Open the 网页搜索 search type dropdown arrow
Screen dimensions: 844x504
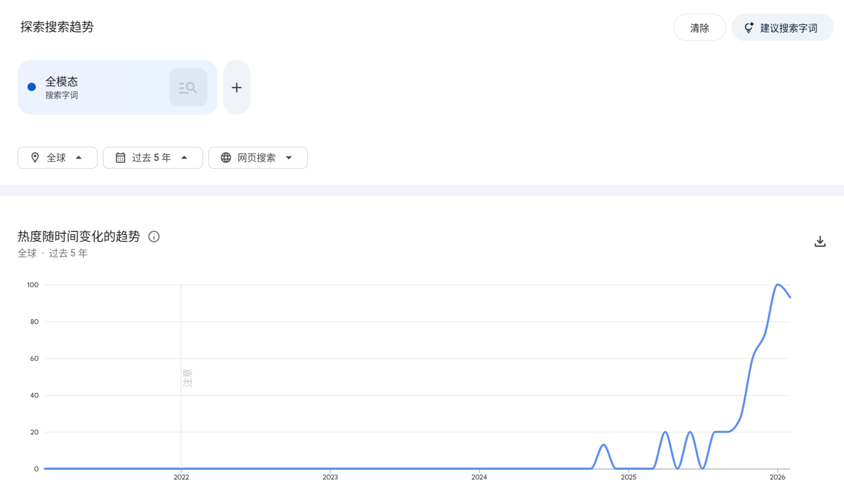pyautogui.click(x=289, y=158)
